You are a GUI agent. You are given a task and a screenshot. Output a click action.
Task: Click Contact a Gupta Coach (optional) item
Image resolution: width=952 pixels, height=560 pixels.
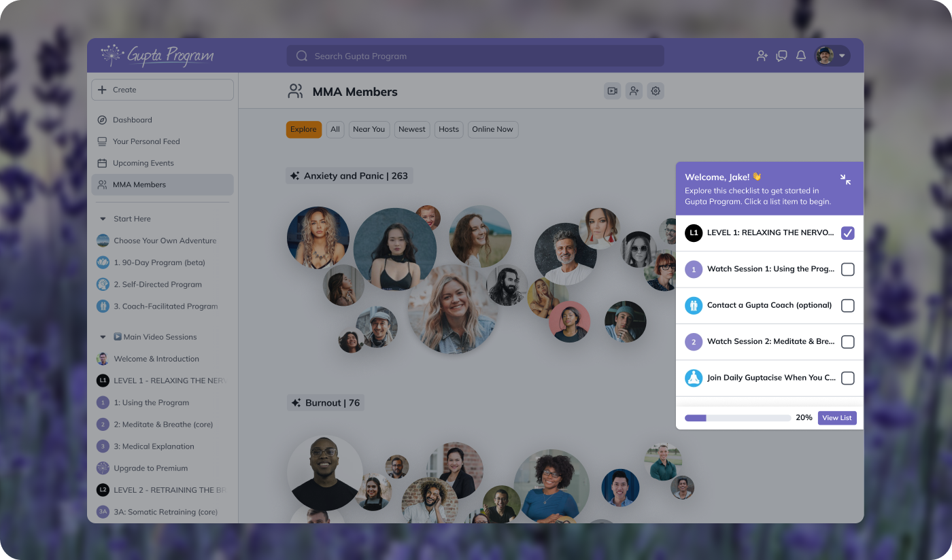coord(769,305)
